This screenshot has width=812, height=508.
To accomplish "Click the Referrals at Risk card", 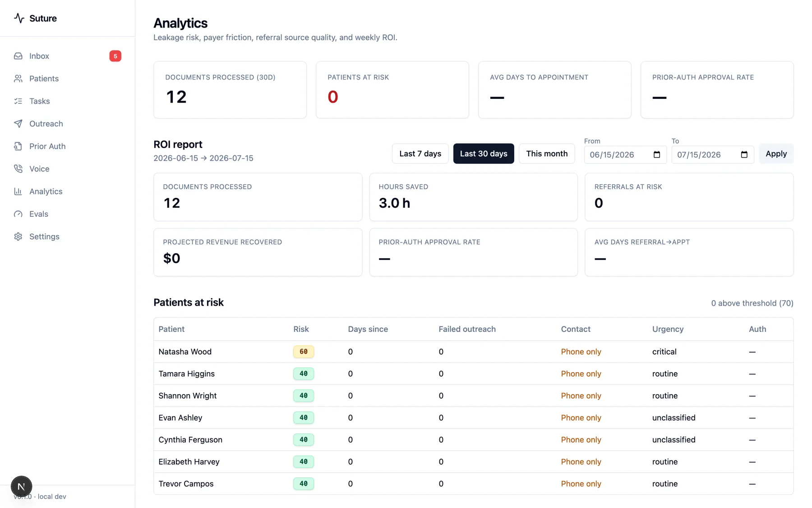I will point(689,197).
